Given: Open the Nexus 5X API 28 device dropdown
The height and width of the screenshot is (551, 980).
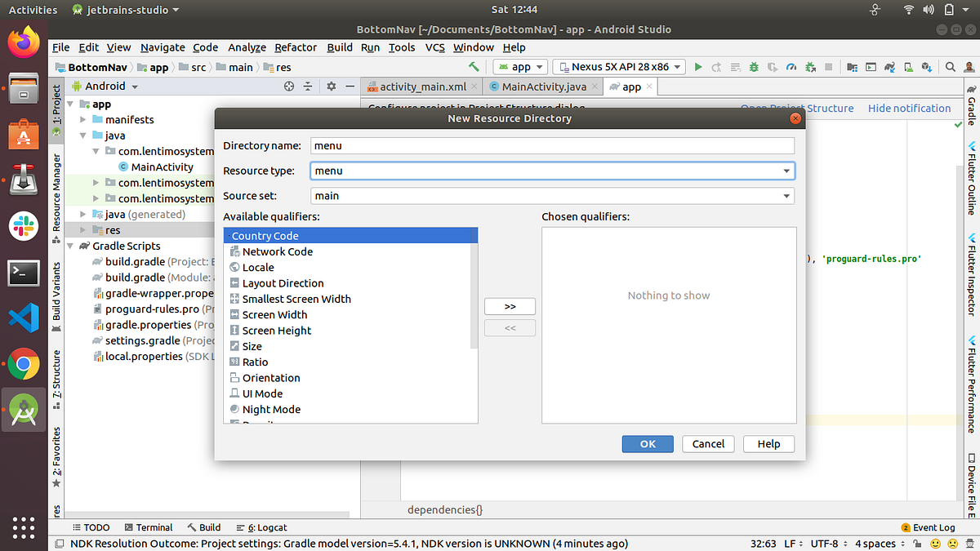Looking at the screenshot, I should click(x=618, y=67).
